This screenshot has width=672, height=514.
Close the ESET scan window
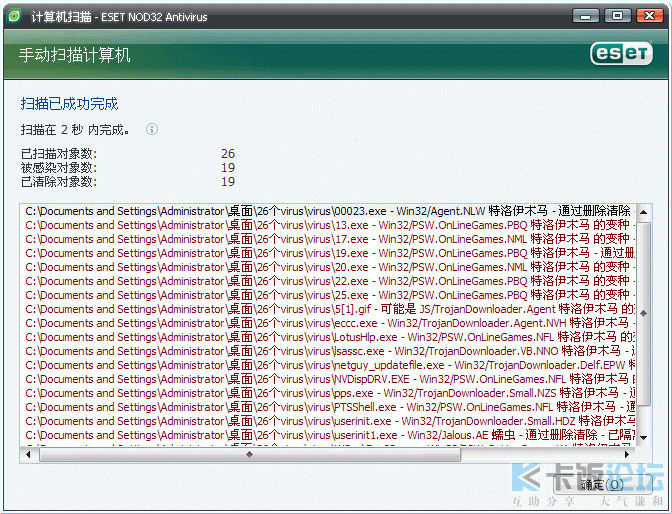coord(650,16)
